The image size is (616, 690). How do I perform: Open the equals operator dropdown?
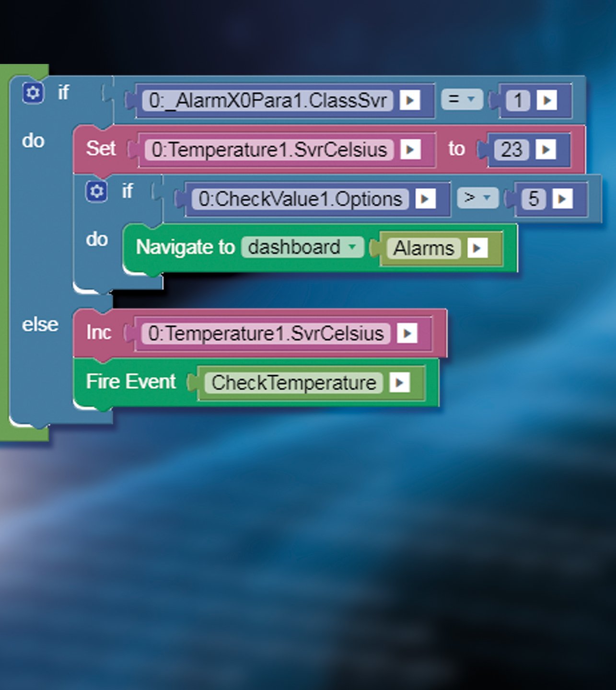(462, 100)
